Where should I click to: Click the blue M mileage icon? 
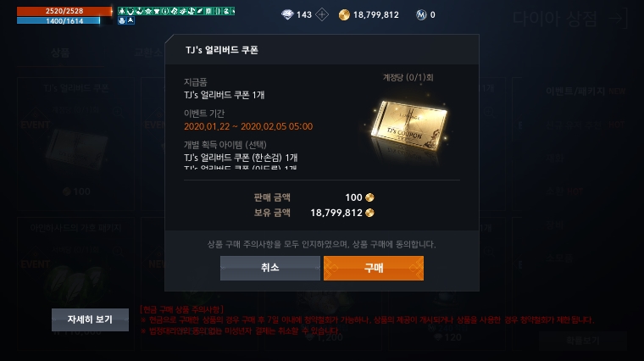pos(421,14)
